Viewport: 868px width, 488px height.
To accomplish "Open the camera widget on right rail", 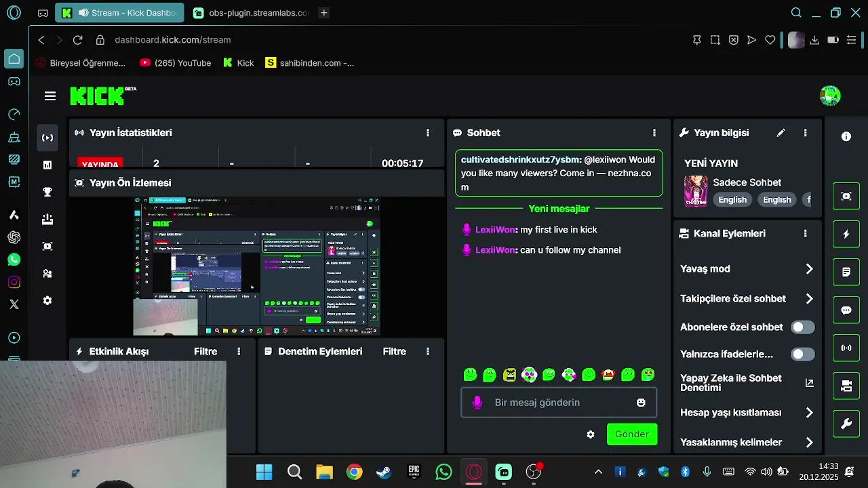I will 846,386.
